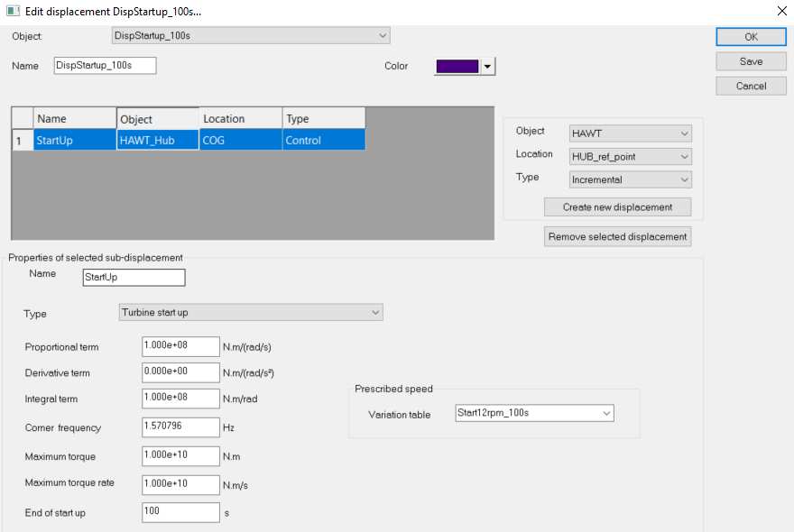The width and height of the screenshot is (794, 532).
Task: Expand the HAWT object dropdown
Action: [x=631, y=133]
